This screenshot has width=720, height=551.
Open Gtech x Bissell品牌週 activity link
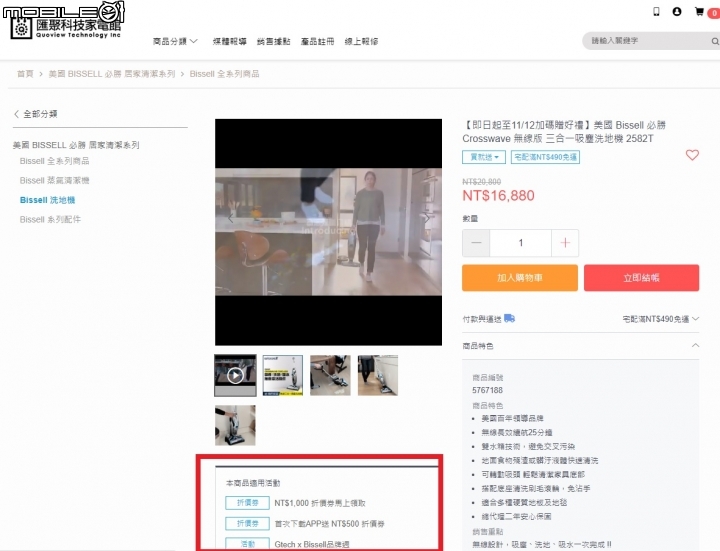(x=312, y=544)
